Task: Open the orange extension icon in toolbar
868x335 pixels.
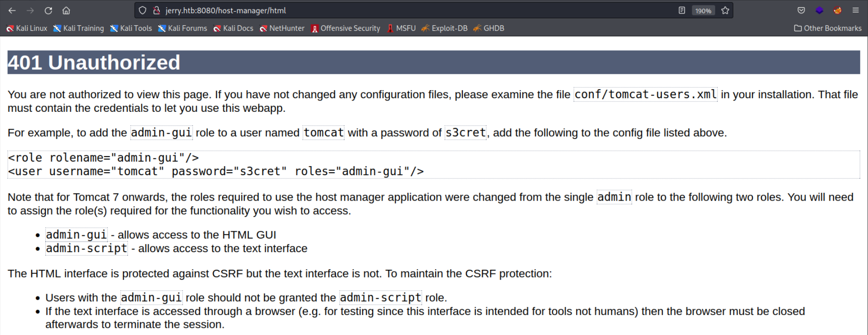Action: click(838, 10)
